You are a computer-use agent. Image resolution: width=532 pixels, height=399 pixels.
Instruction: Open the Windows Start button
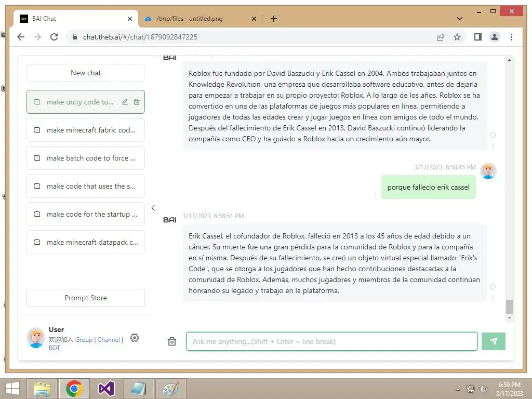12,389
